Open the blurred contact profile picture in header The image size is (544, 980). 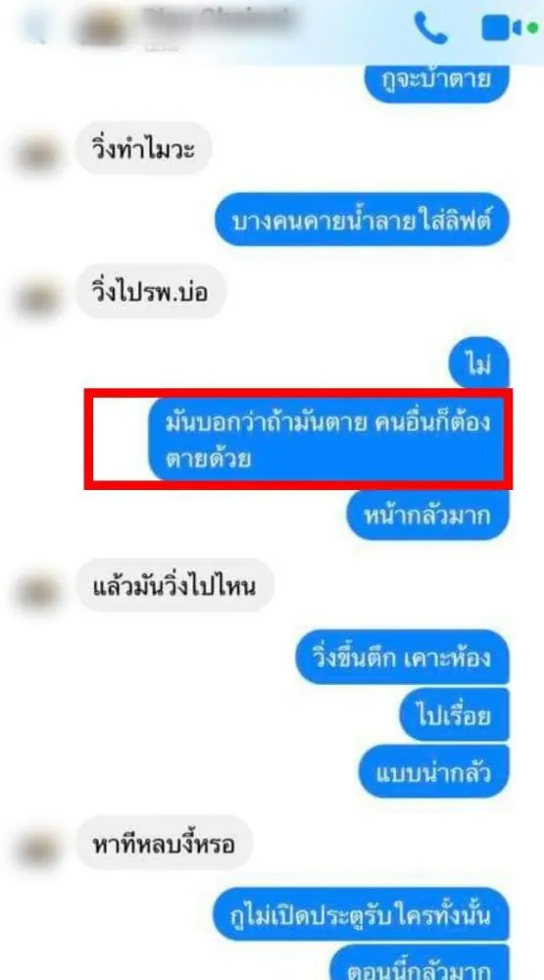coord(102,28)
